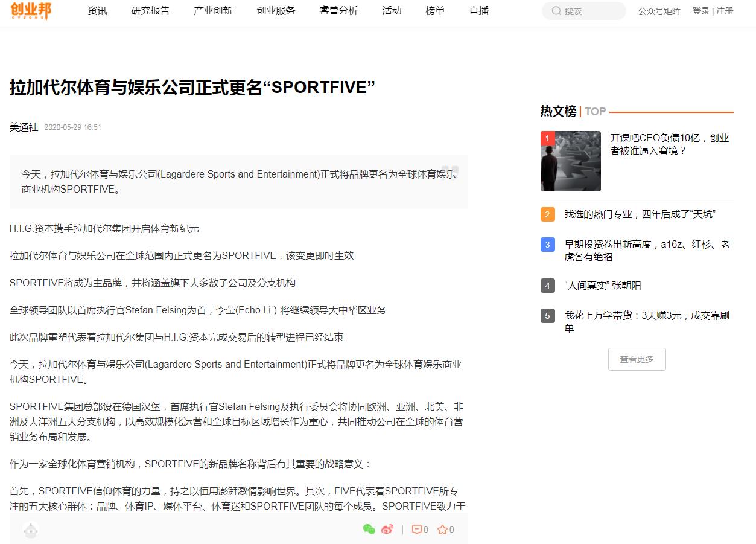756x544 pixels.
Task: Click the line H.I.G.资本携手拉加代尔集团开启体育新纪元
Action: [104, 228]
